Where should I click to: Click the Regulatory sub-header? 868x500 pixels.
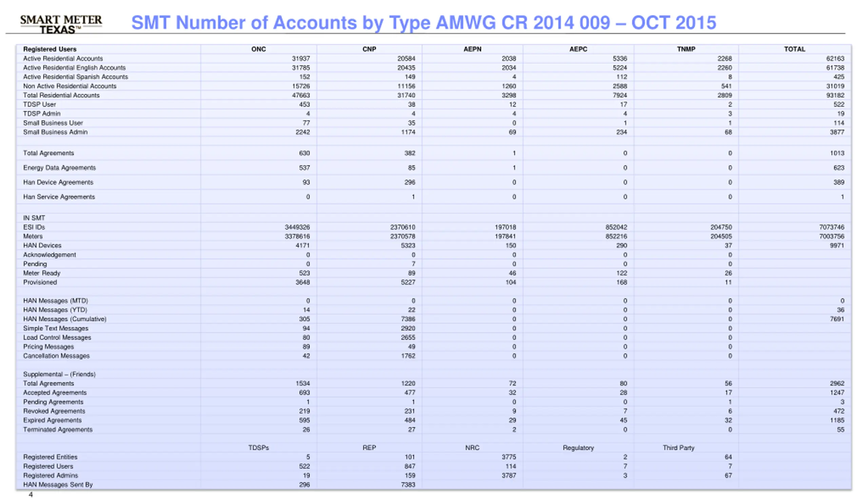[x=578, y=448]
